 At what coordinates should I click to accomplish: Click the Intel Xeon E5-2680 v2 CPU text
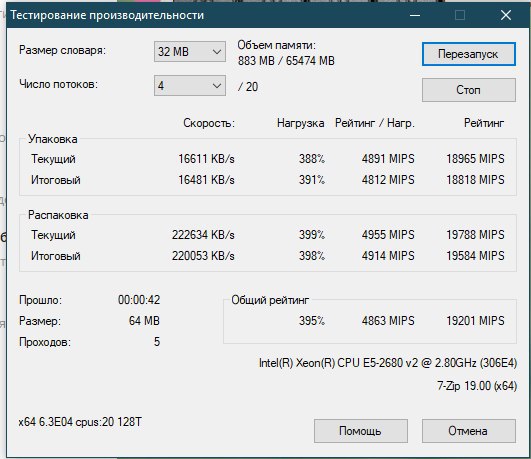[388, 363]
